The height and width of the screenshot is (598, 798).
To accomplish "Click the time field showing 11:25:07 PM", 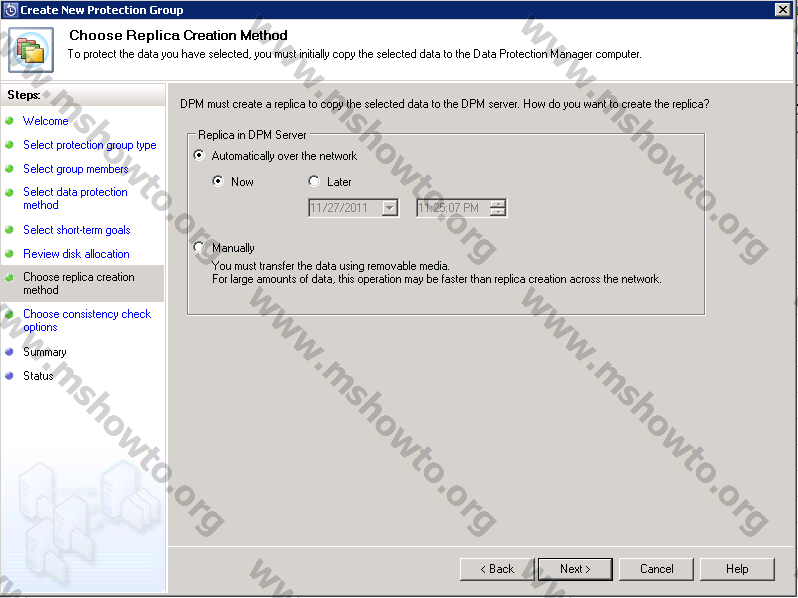I will click(x=452, y=208).
